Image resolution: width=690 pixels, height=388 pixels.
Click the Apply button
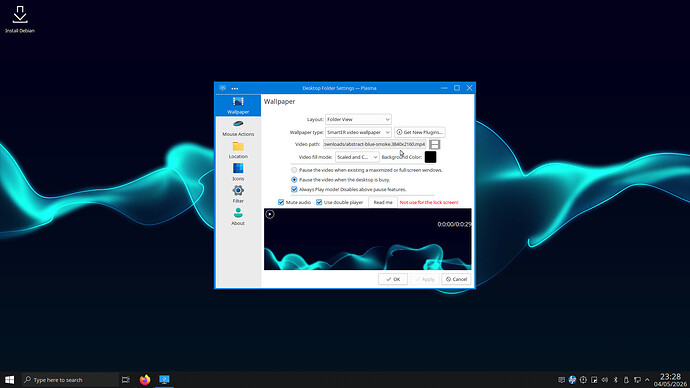tap(425, 279)
